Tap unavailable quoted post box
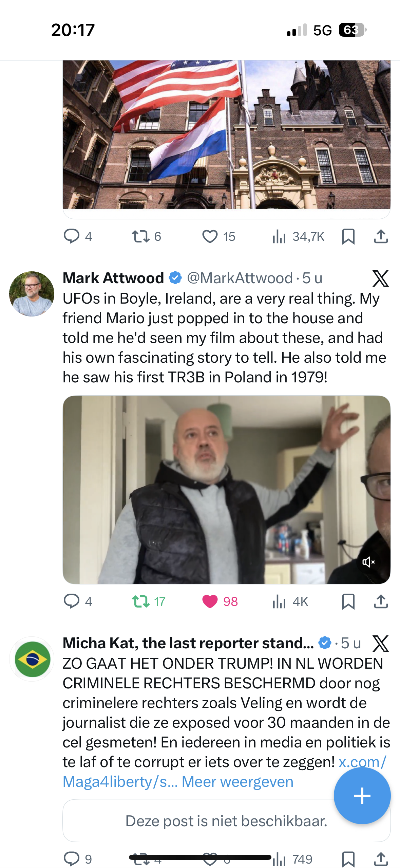This screenshot has width=400, height=868. (x=197, y=821)
